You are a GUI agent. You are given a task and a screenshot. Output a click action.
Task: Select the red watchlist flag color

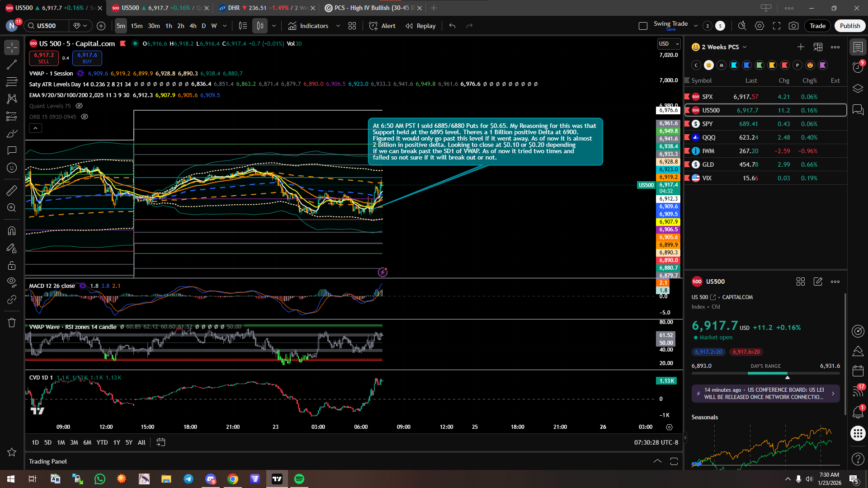(785, 65)
